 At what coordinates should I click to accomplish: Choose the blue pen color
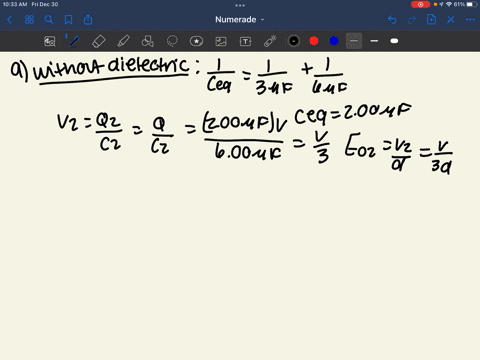click(334, 41)
